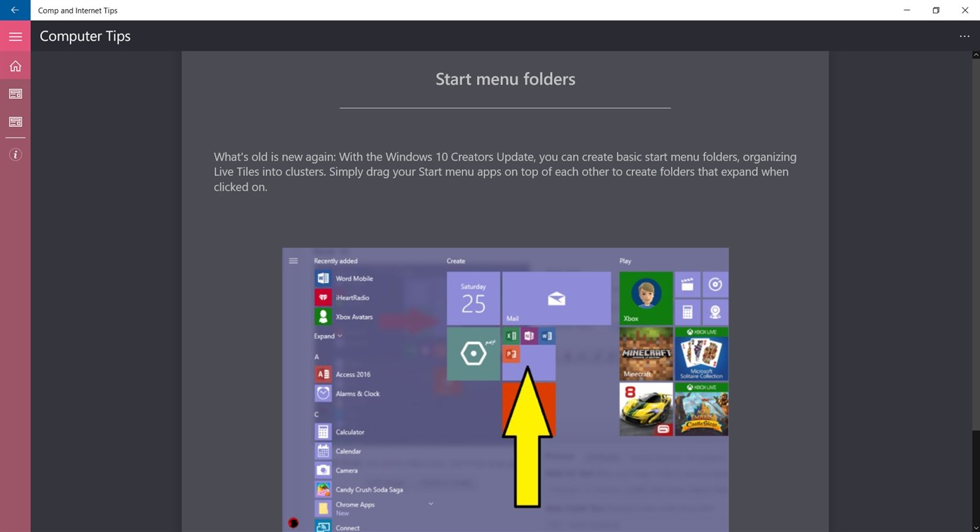Click the PowerPoint tile icon
Viewport: 980px width, 532px height.
pyautogui.click(x=511, y=354)
